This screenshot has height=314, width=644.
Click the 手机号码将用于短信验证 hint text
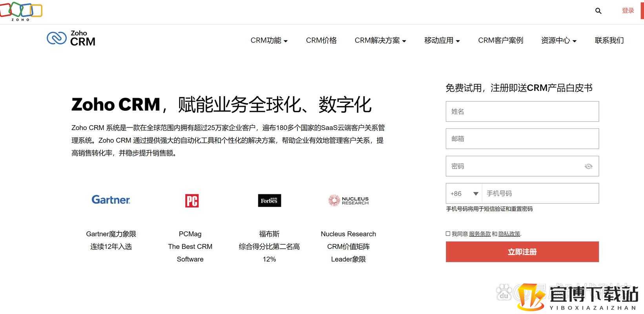tap(489, 209)
